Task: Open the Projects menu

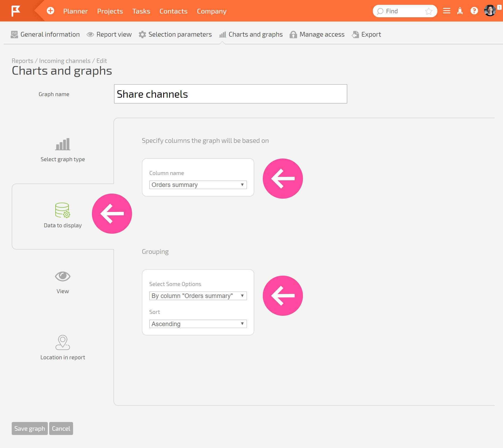Action: coord(110,11)
